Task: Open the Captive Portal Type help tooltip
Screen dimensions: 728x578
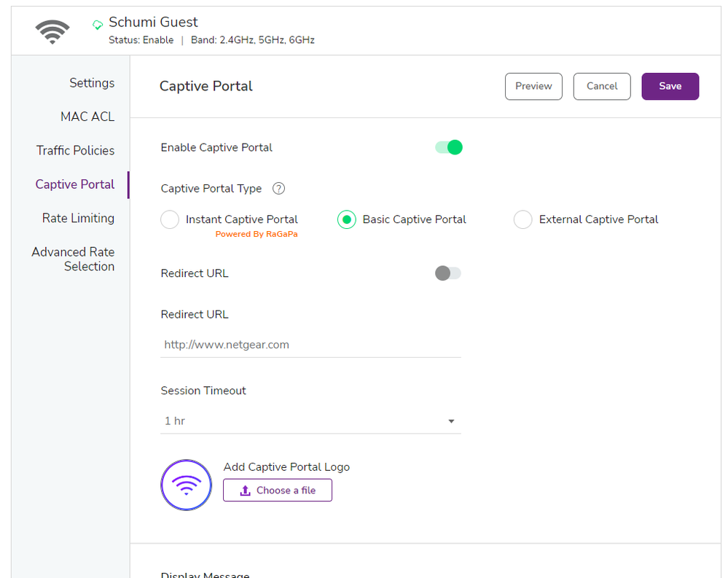Action: click(x=278, y=188)
